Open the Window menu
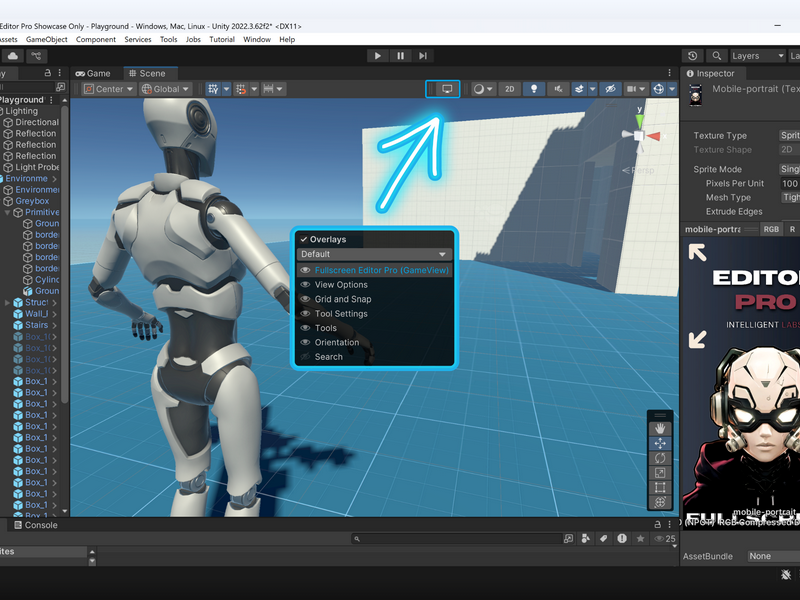This screenshot has width=800, height=600. (257, 39)
